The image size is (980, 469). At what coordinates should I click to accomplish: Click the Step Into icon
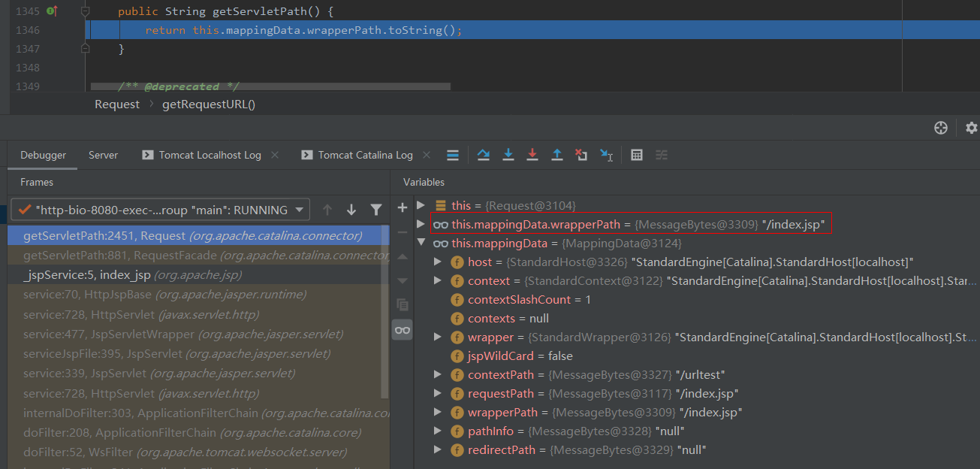(x=508, y=155)
